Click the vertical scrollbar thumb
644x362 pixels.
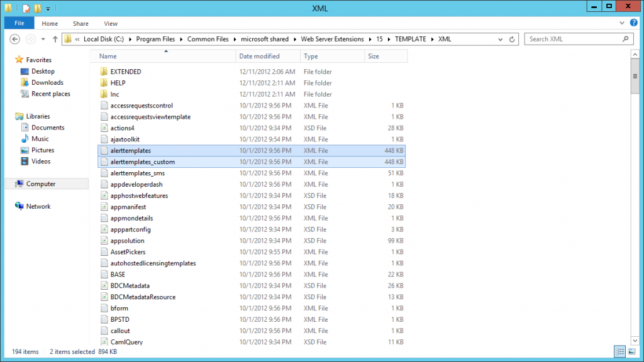pyautogui.click(x=635, y=76)
